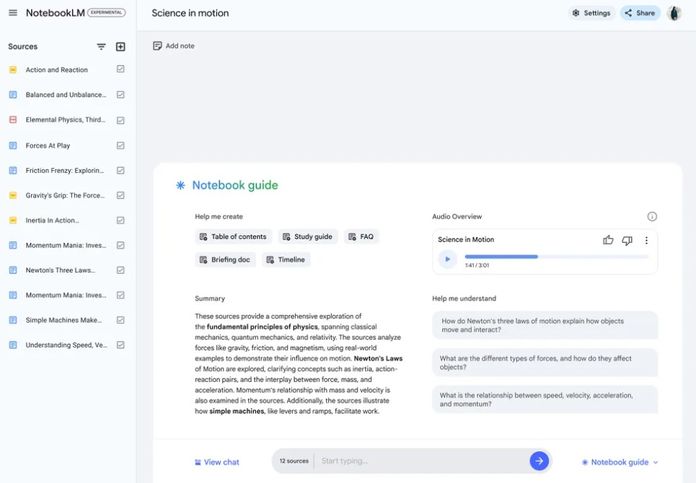Open the sources filter icon
Screen dimensions: 696x483
(101, 47)
